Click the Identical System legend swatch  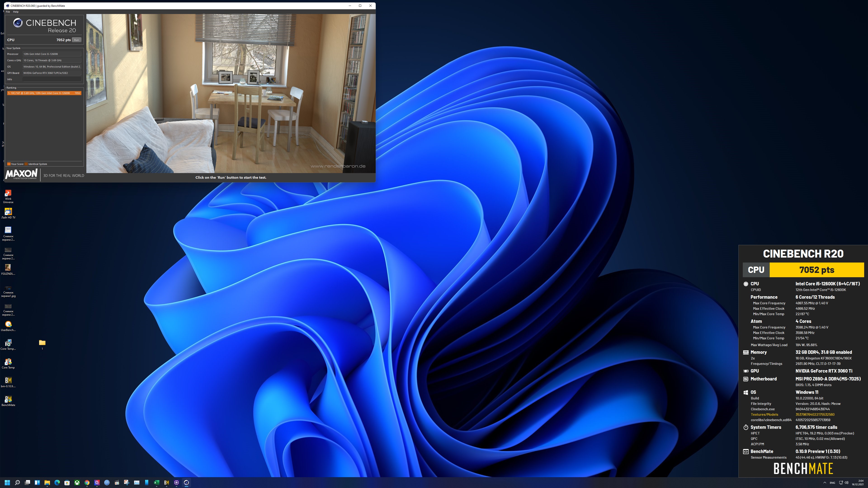26,164
